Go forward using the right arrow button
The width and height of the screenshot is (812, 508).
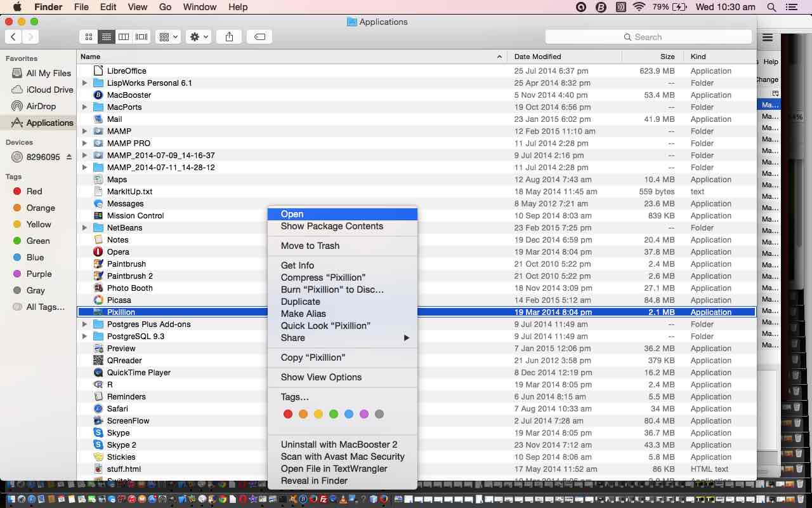(x=30, y=37)
